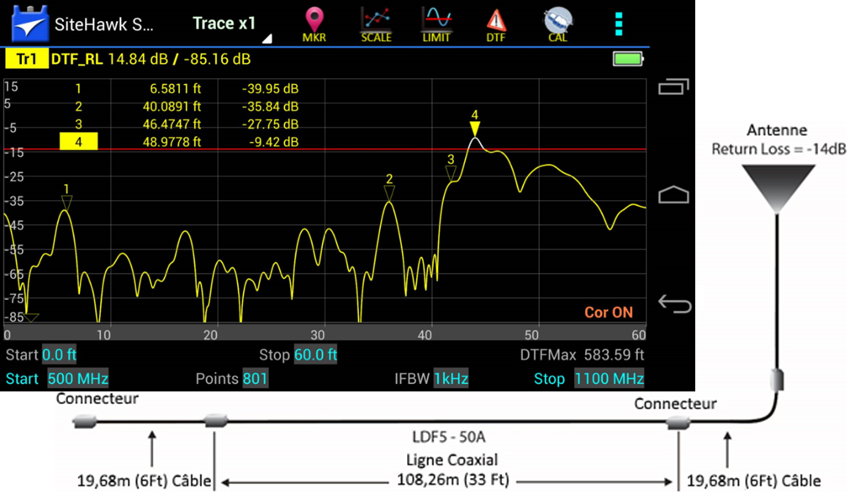Open the three-dot overflow menu
This screenshot has width=850, height=504.
620,24
